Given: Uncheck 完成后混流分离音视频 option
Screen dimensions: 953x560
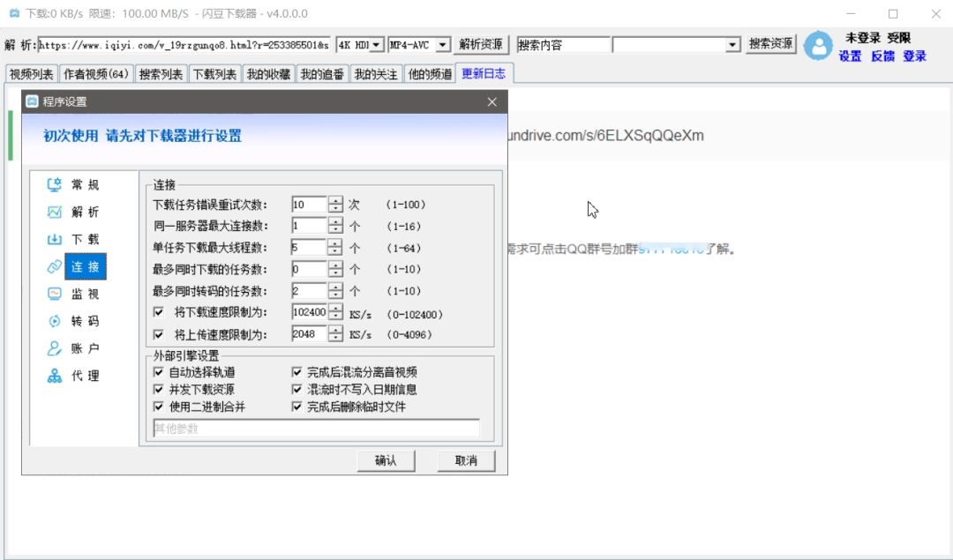Looking at the screenshot, I should [296, 372].
